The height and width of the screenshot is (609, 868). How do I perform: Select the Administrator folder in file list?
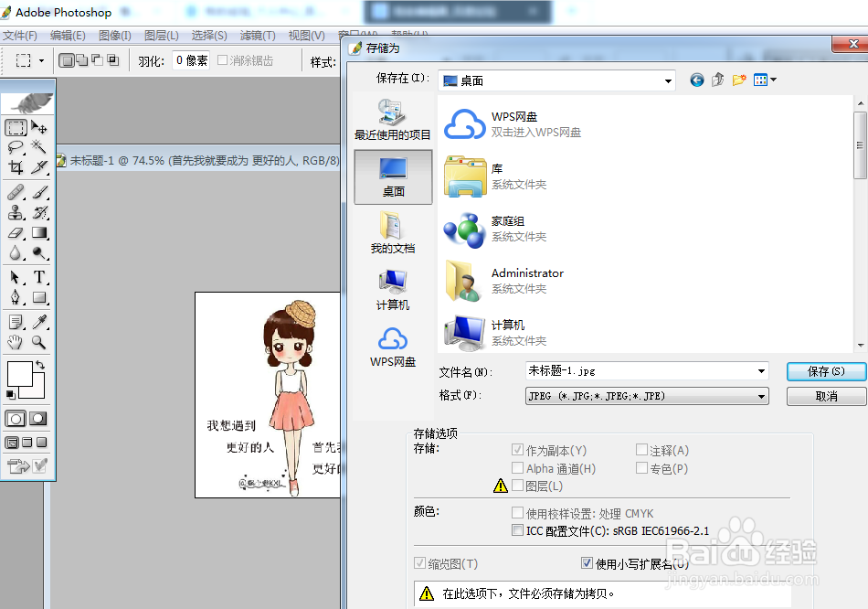[503, 281]
